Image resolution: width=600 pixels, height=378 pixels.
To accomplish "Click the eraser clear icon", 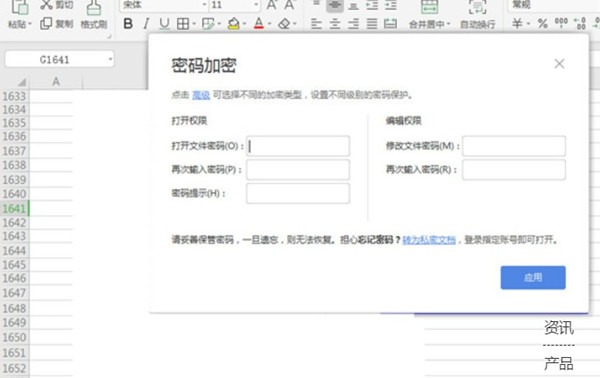I will 284,24.
